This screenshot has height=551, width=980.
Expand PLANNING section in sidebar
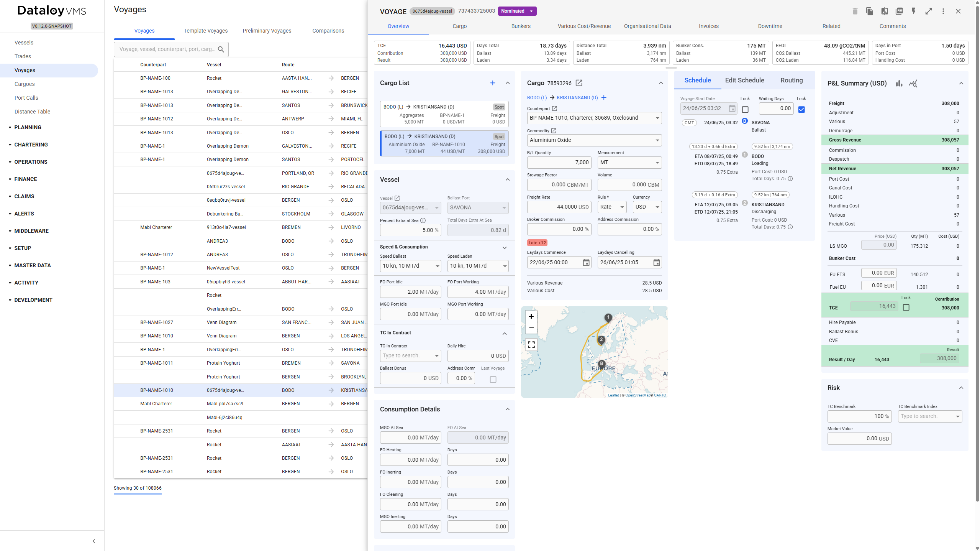pos(28,127)
